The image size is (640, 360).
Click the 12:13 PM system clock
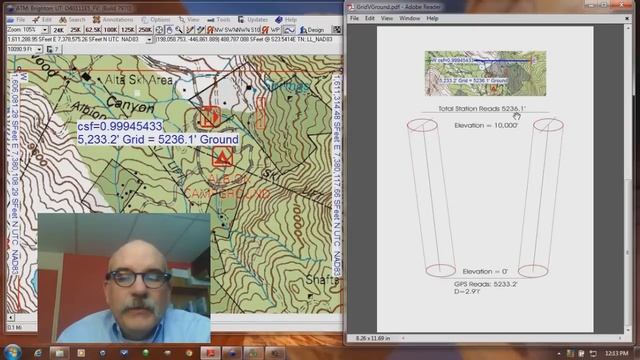617,353
